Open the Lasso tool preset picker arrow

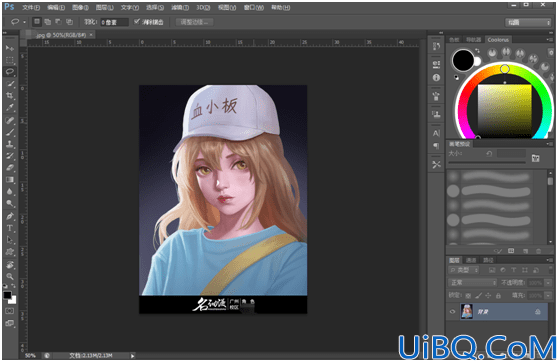pos(24,22)
